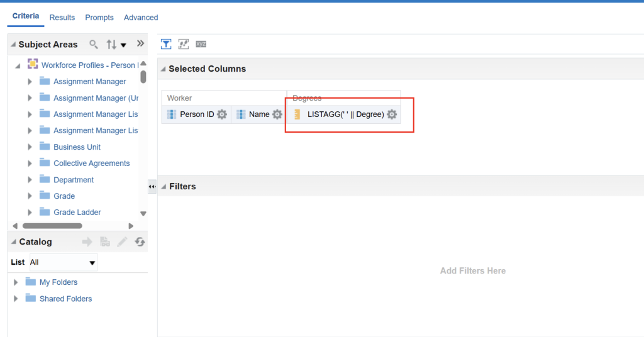Viewport: 644px width, 337px height.
Task: Click the Shared Folders link
Action: click(x=65, y=299)
